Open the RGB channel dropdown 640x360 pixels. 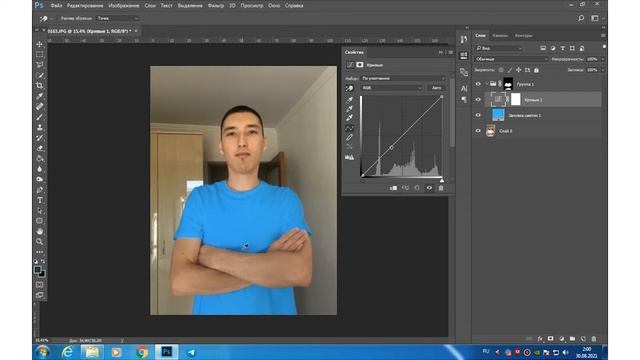pos(391,88)
